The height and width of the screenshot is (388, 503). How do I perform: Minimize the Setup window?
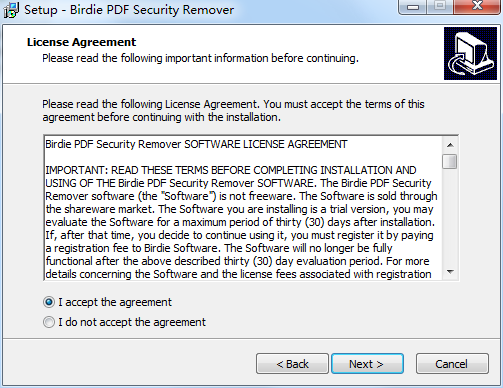413,7
